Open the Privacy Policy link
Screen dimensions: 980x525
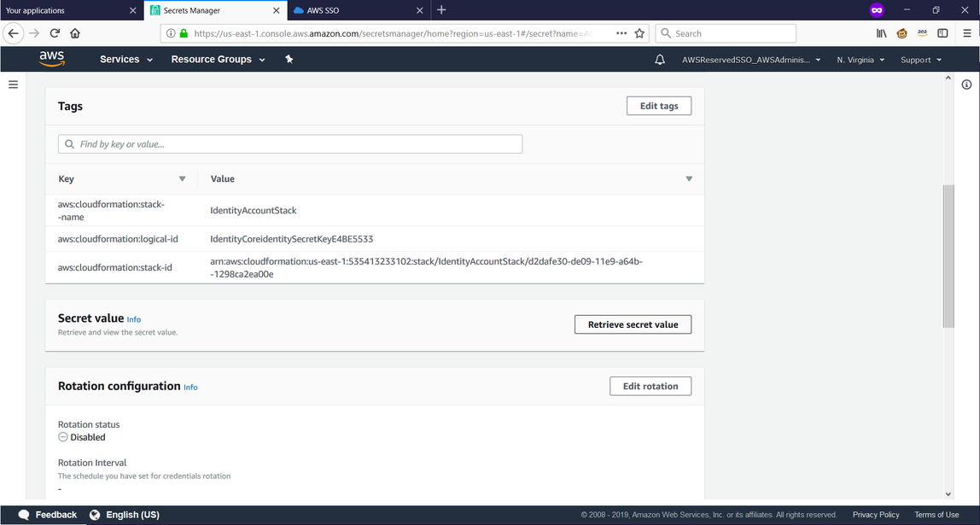pos(876,515)
